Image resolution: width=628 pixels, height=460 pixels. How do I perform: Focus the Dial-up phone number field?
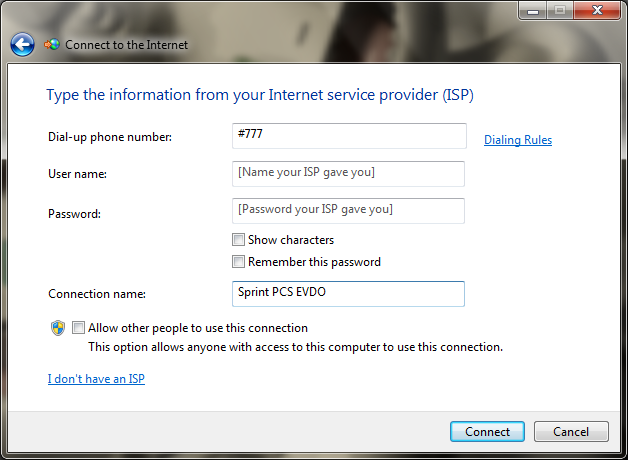click(349, 136)
